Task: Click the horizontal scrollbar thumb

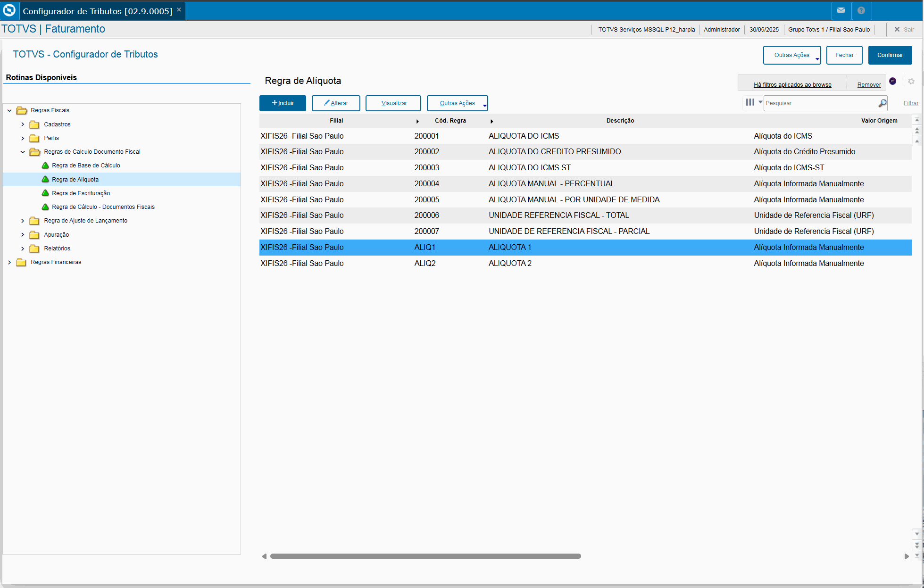Action: (x=425, y=556)
